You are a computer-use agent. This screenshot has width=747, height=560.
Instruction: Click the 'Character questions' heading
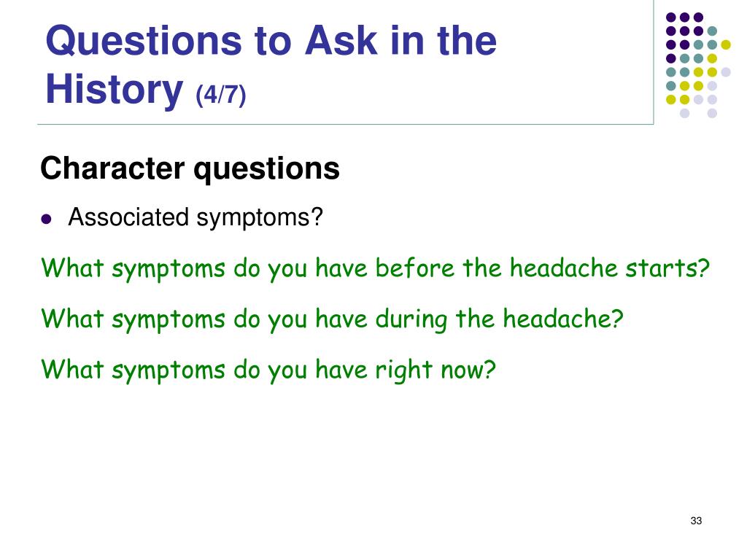(190, 168)
